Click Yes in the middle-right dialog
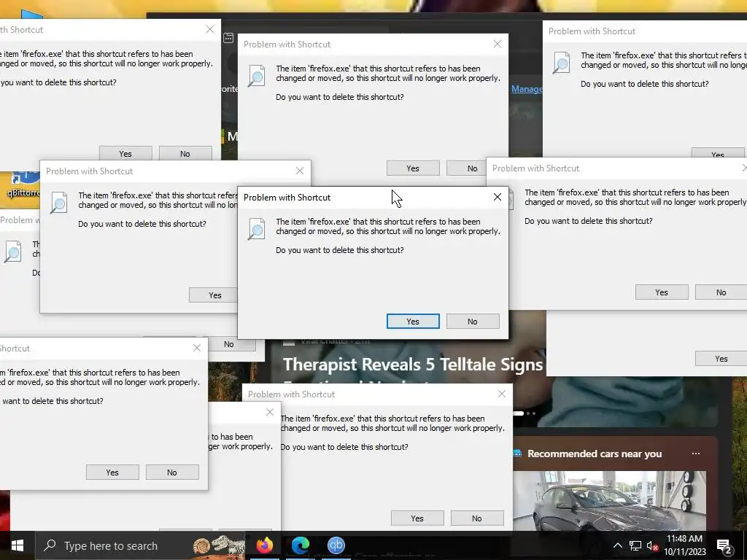This screenshot has height=560, width=747. 662,292
